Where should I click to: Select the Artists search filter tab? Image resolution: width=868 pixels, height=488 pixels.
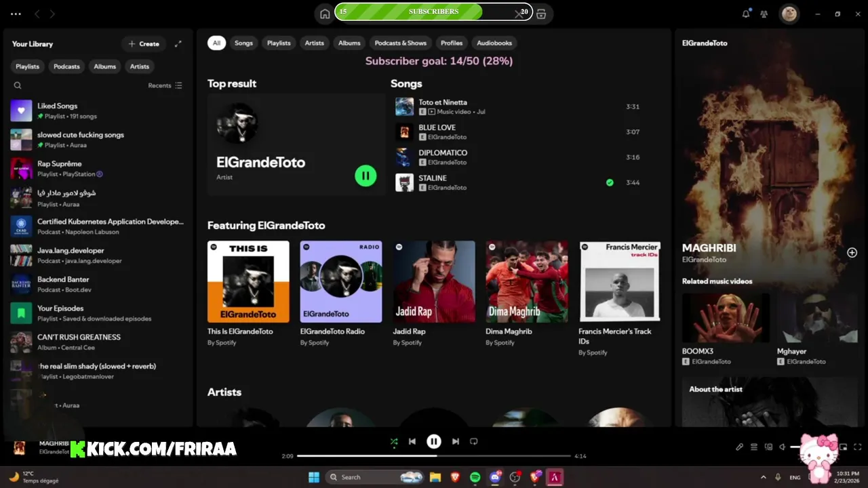pos(315,43)
